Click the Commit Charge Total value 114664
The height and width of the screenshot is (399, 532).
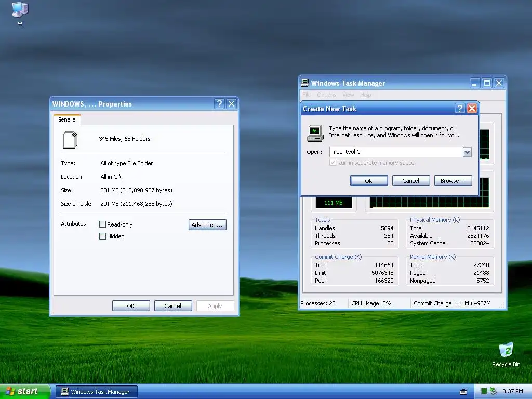(x=384, y=265)
